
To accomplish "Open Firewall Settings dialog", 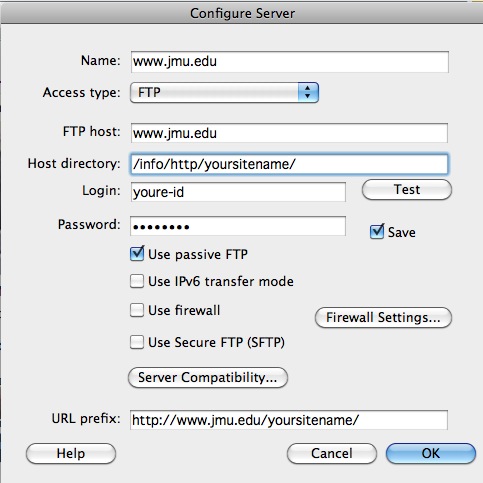I will pyautogui.click(x=383, y=317).
